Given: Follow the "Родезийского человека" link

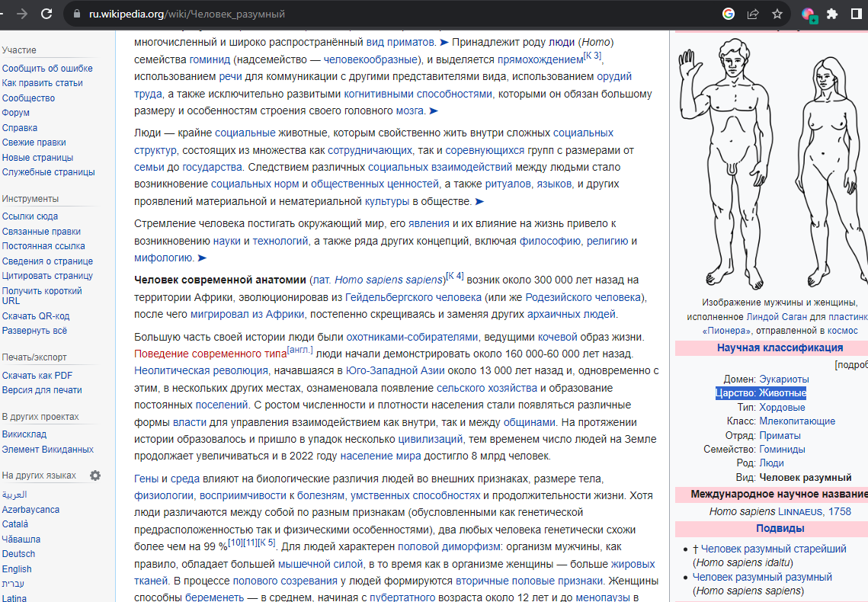Looking at the screenshot, I should coord(583,297).
